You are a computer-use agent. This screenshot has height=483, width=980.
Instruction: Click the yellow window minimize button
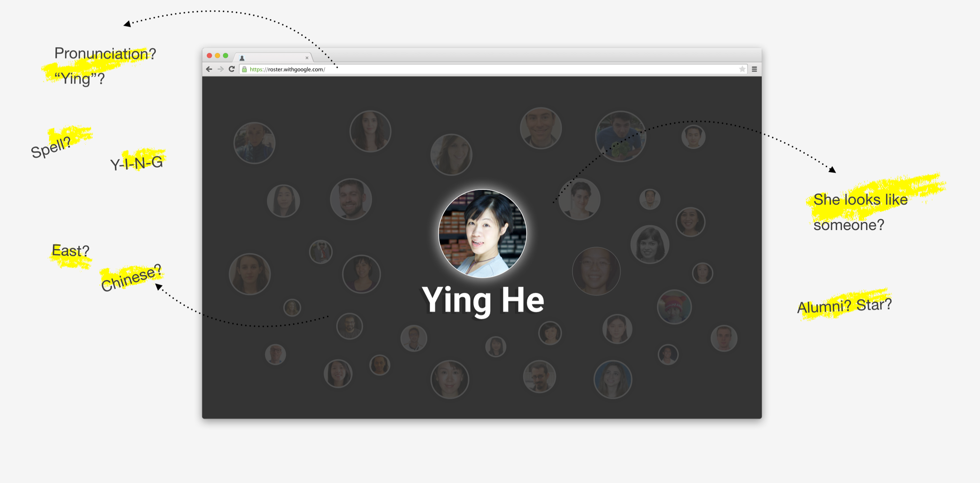(x=217, y=56)
